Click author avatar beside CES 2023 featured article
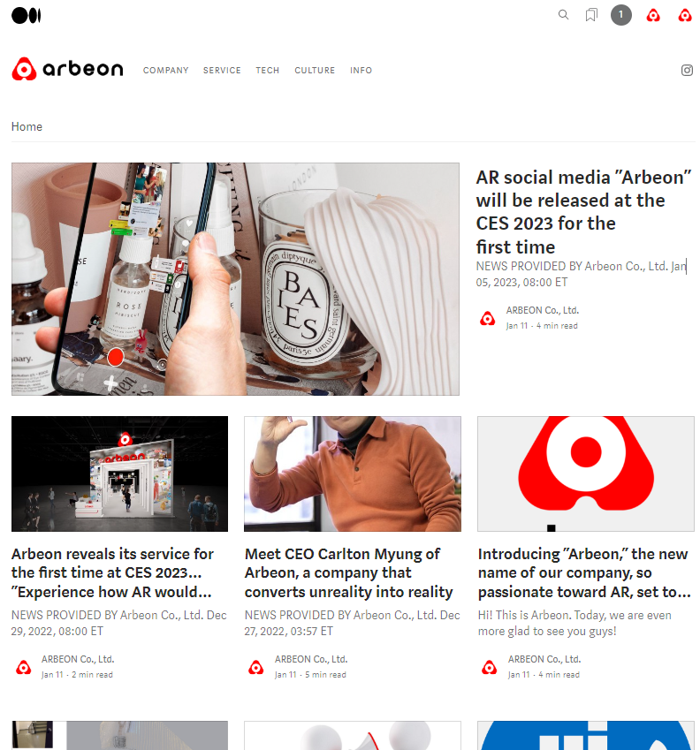Image resolution: width=700 pixels, height=750 pixels. pyautogui.click(x=488, y=318)
